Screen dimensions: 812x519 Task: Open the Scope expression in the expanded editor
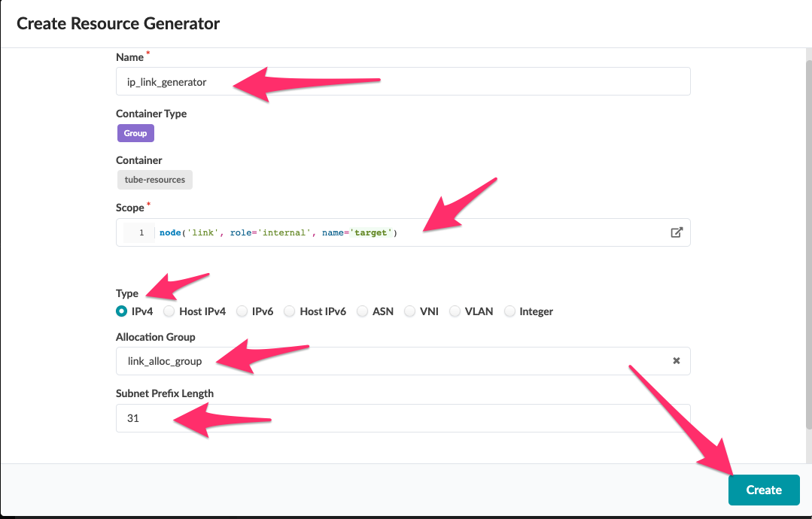point(676,232)
